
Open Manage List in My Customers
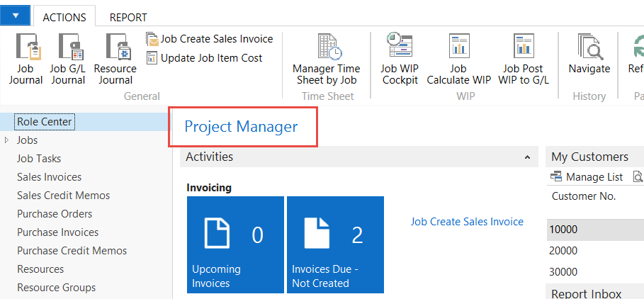587,177
